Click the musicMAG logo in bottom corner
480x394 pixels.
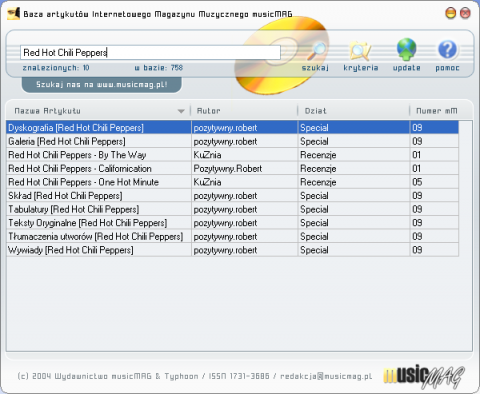[x=424, y=376]
